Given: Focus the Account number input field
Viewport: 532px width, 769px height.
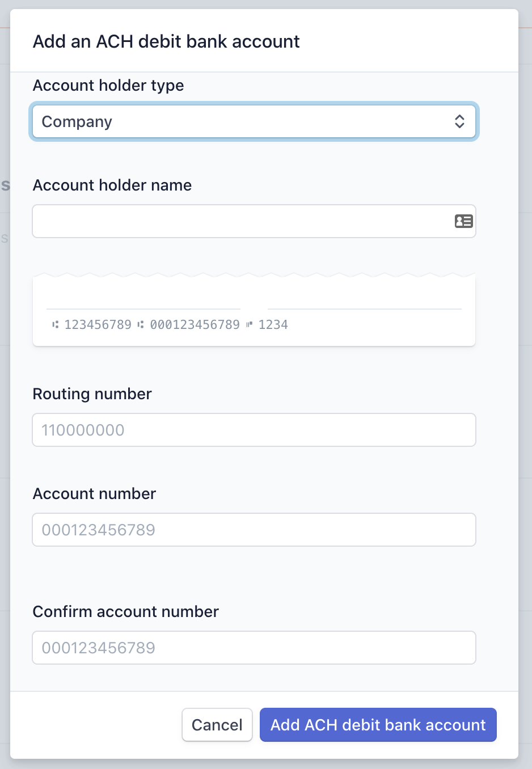Looking at the screenshot, I should pos(254,530).
